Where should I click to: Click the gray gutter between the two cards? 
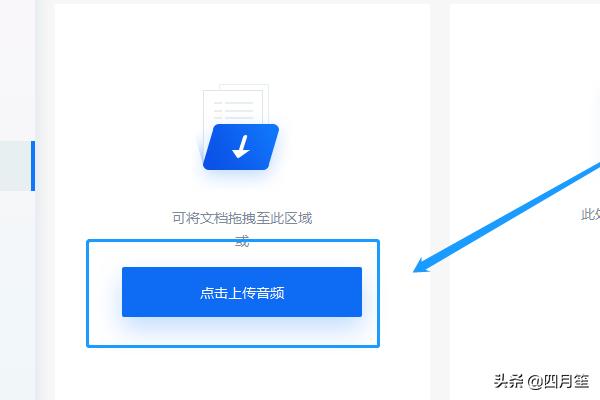pyautogui.click(x=440, y=115)
